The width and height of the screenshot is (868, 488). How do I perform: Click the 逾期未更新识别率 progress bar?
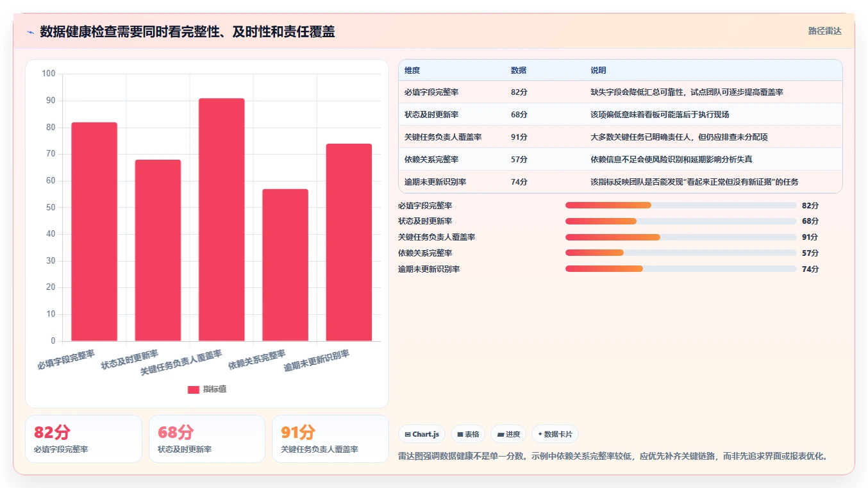point(681,269)
